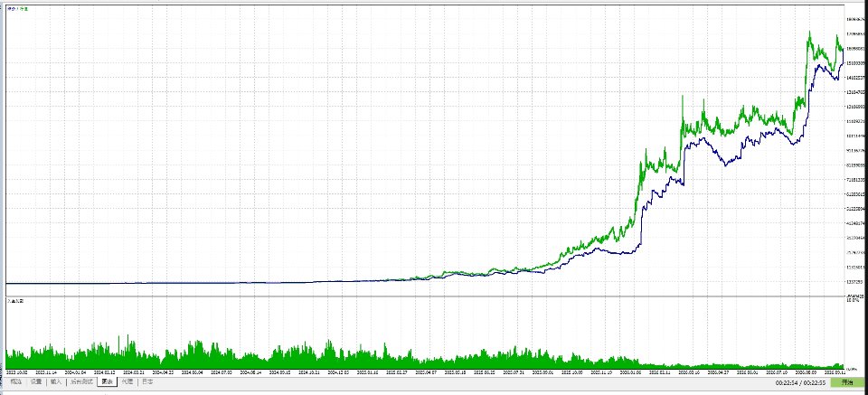Click the 2024.03.21 date axis label
Image resolution: width=868 pixels, height=395 pixels.
tap(135, 373)
